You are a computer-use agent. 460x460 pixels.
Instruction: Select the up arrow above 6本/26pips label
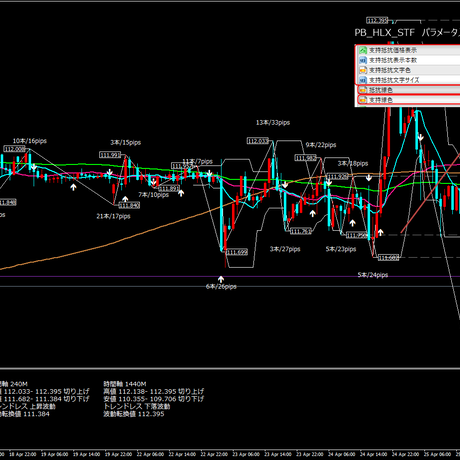(221, 279)
